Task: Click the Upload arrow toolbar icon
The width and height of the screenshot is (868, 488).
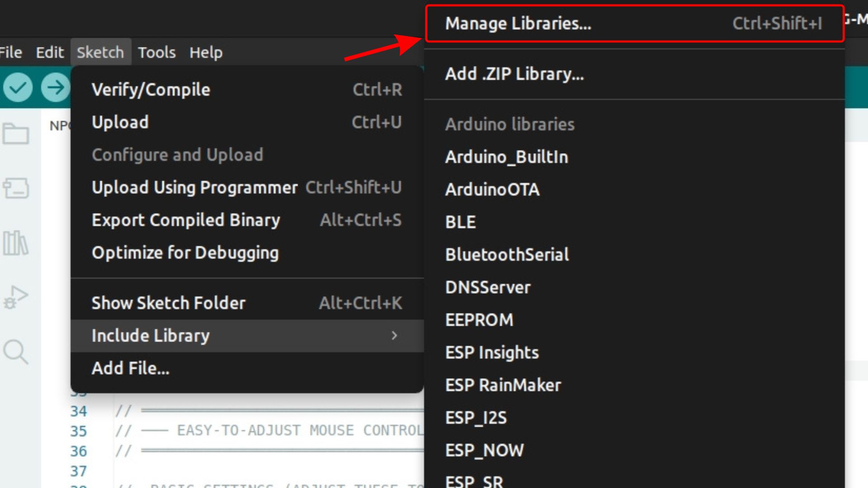Action: tap(56, 87)
